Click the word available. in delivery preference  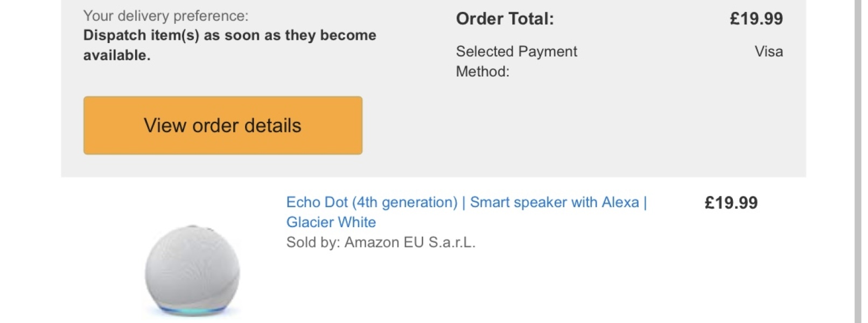point(117,55)
